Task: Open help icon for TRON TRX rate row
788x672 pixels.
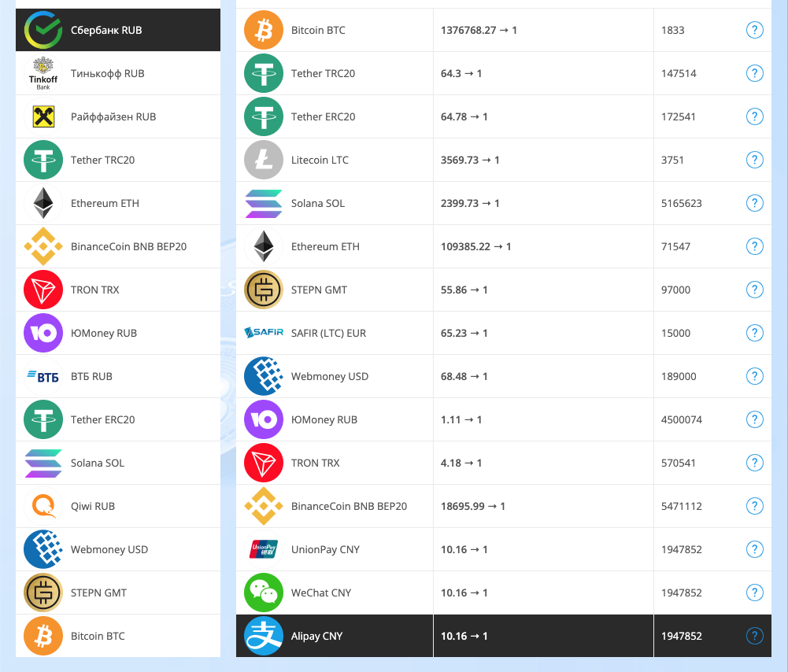Action: coord(754,463)
